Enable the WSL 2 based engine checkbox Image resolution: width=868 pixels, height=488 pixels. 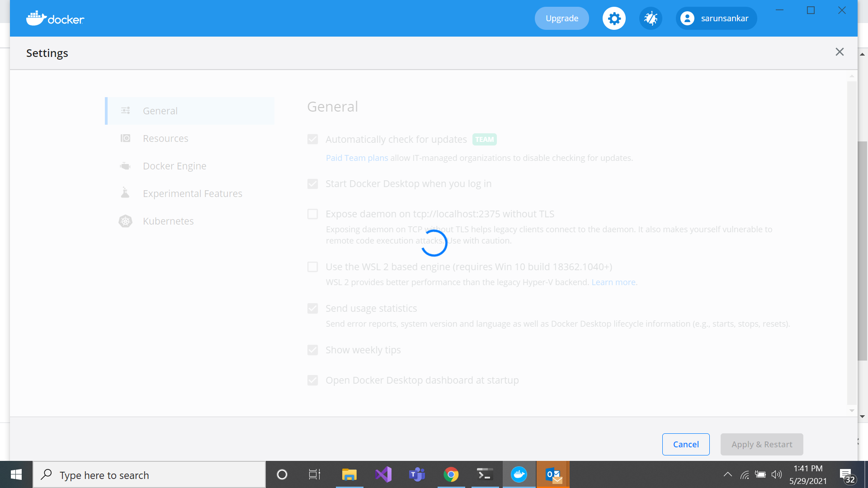click(312, 267)
